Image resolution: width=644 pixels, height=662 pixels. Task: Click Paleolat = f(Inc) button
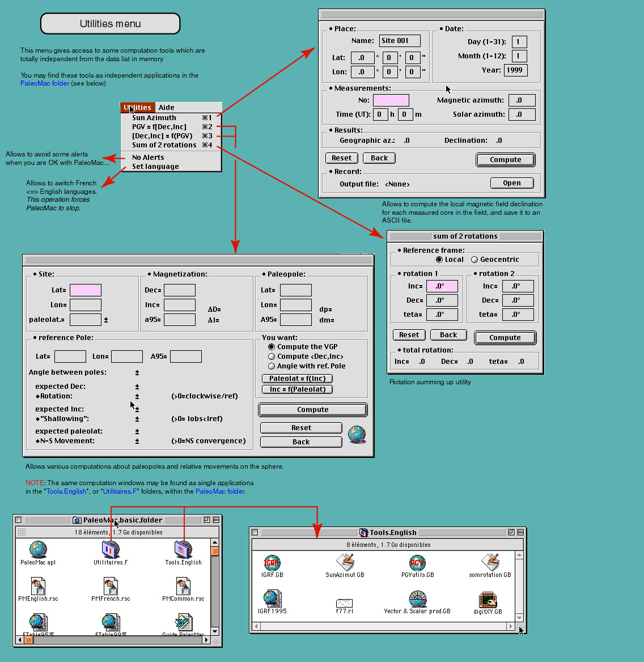(x=297, y=379)
